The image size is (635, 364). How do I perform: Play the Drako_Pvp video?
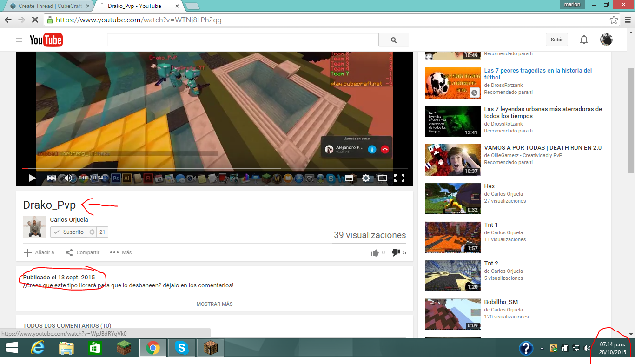click(32, 178)
